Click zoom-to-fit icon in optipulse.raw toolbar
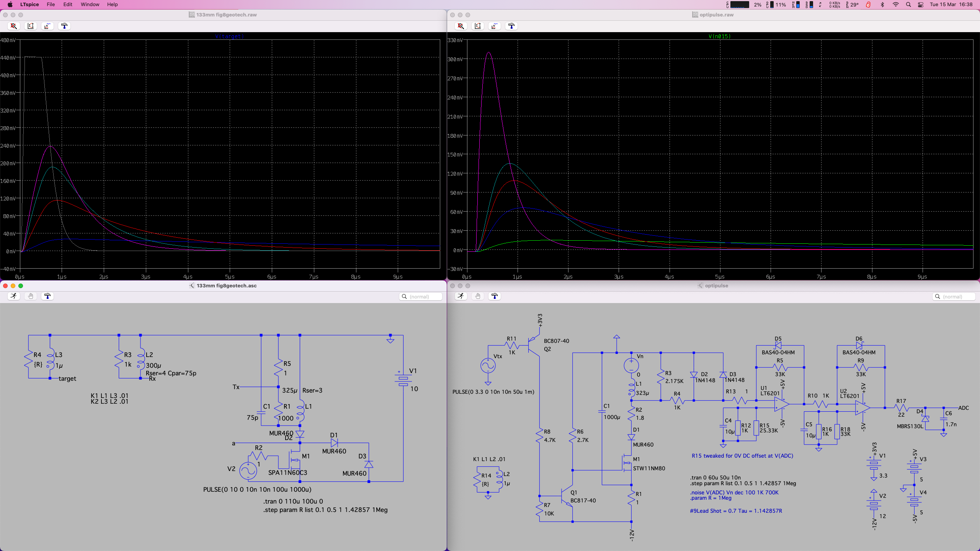 pos(461,26)
